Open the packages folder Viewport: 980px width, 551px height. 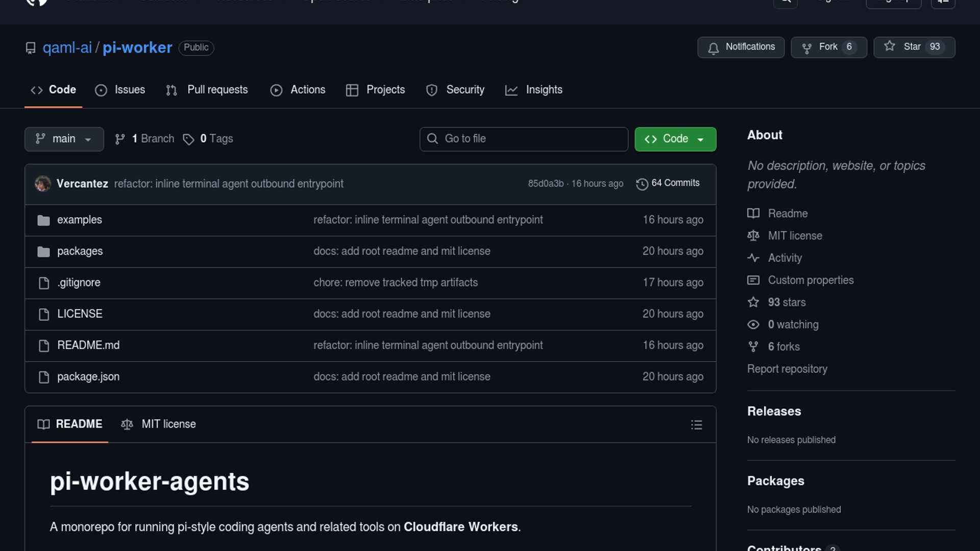[80, 252]
